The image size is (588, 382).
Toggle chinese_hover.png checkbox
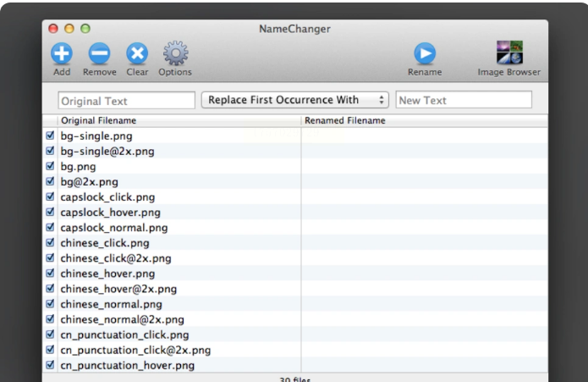click(50, 274)
